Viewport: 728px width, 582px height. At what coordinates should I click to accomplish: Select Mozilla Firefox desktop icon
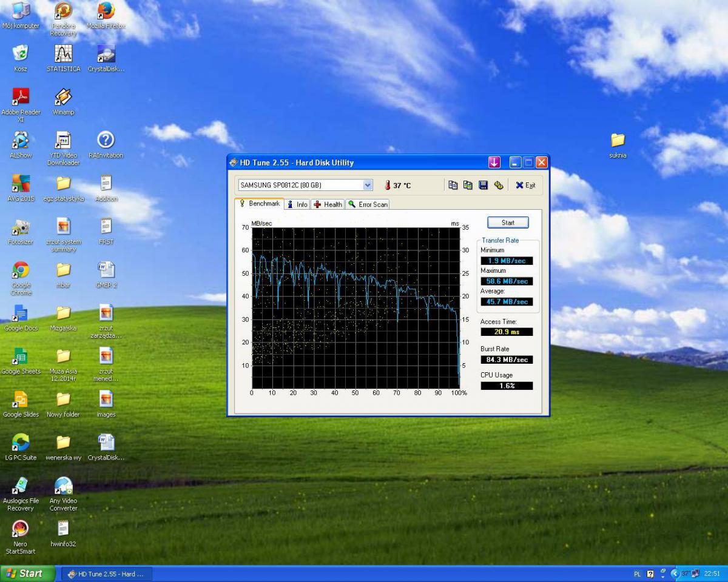click(106, 16)
